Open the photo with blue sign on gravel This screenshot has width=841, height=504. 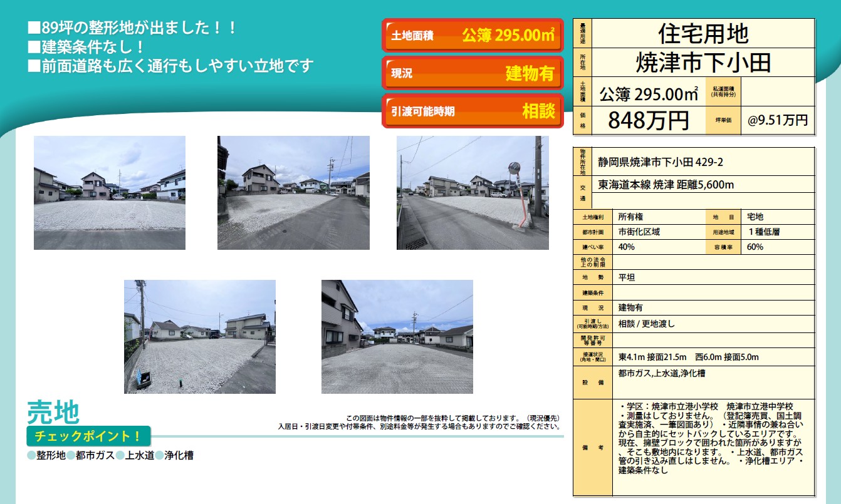pyautogui.click(x=199, y=336)
